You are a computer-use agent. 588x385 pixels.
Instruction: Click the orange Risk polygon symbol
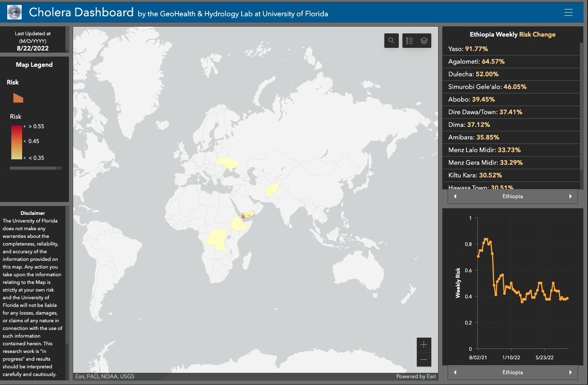click(x=18, y=97)
